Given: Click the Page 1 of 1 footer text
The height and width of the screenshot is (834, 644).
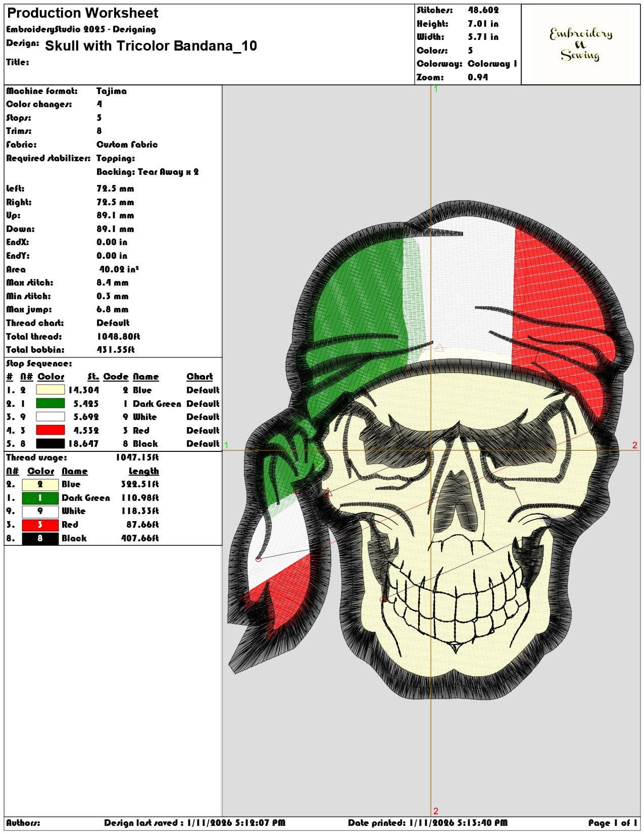Looking at the screenshot, I should [613, 823].
